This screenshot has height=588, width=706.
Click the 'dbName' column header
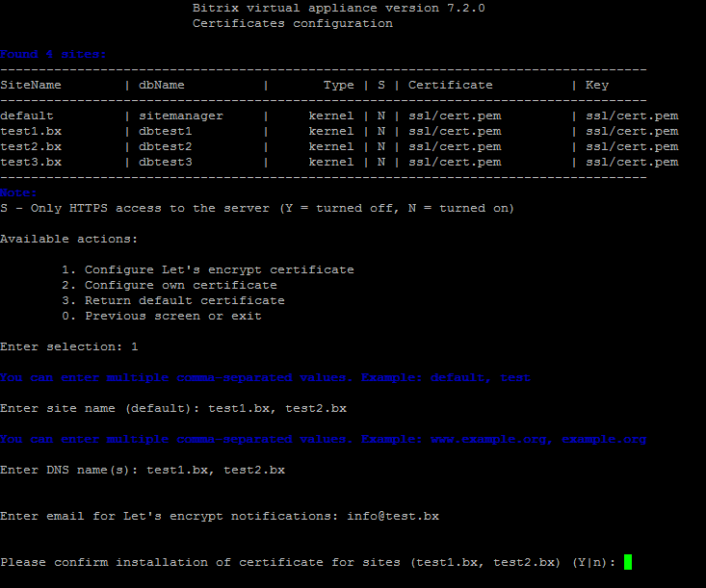(x=162, y=85)
